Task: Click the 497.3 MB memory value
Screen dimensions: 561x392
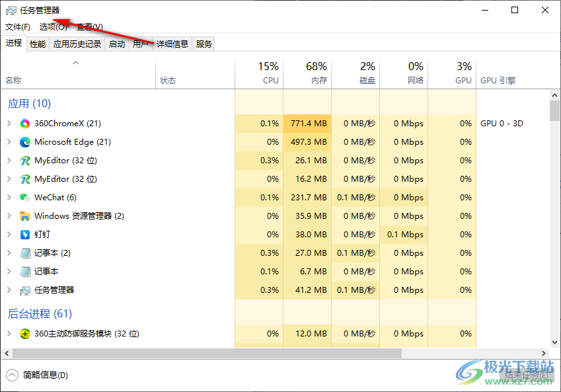Action: [x=309, y=142]
